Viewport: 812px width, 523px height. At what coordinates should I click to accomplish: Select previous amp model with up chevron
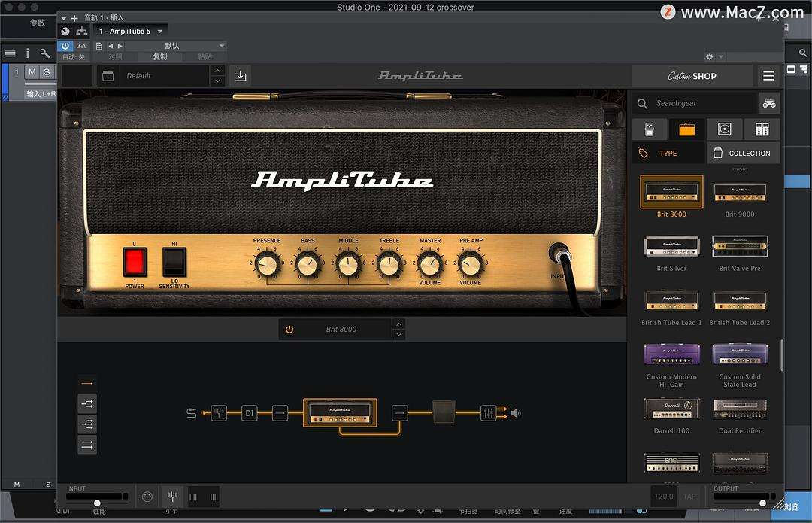(x=398, y=324)
